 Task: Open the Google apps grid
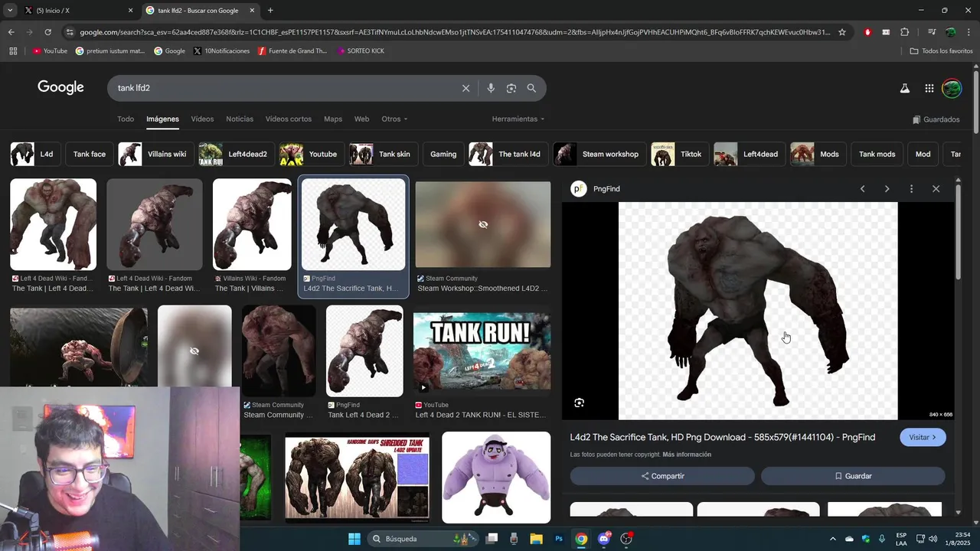[929, 88]
